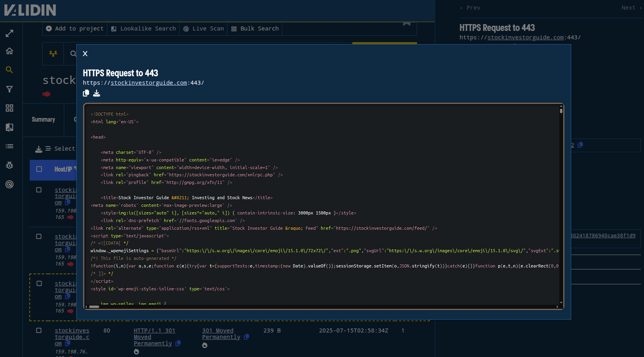644x357 pixels.
Task: Click the fire icon under 301 Moved title
Action: [205, 345]
